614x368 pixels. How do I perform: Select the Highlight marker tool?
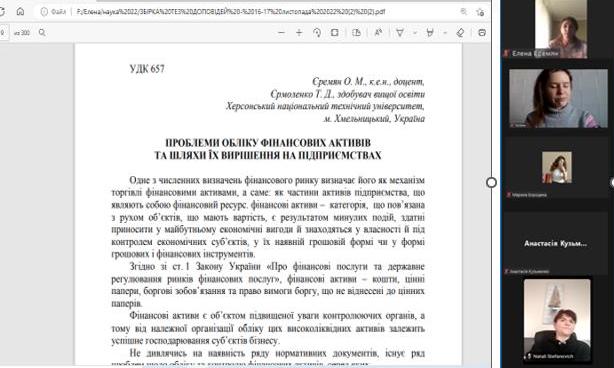pos(430,33)
